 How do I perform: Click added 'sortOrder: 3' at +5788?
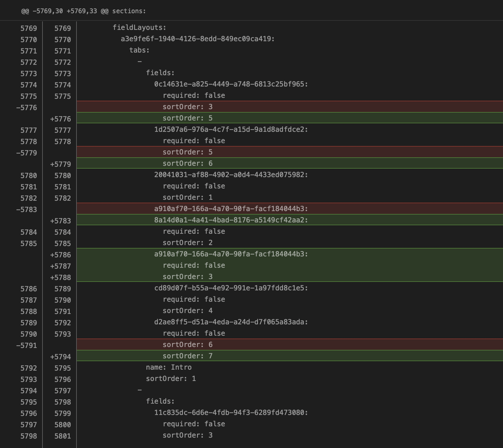188,277
